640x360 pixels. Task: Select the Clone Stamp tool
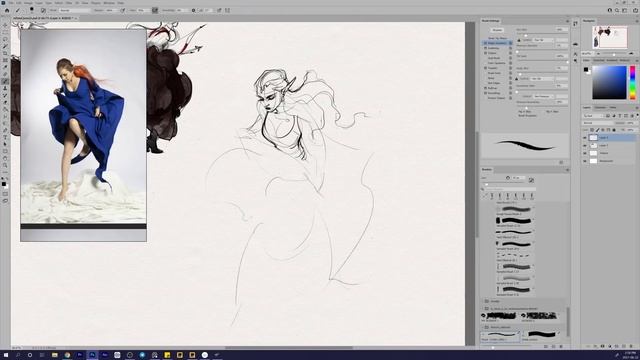5,88
